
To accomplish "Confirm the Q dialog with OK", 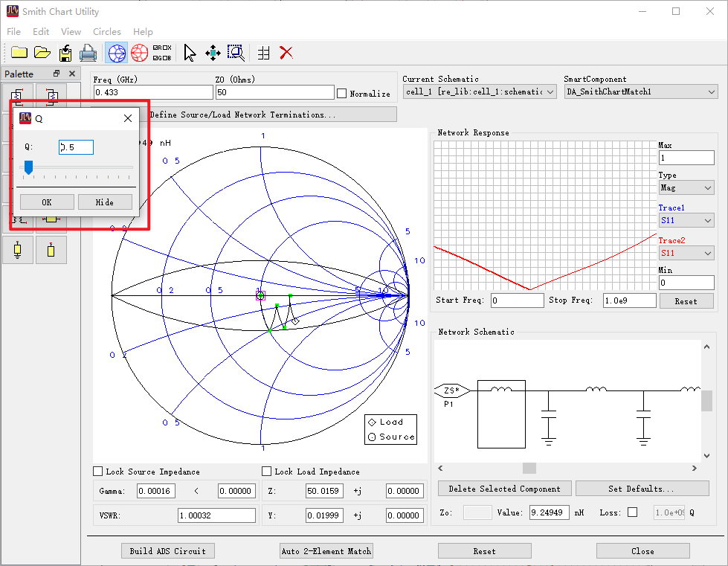I will (47, 202).
